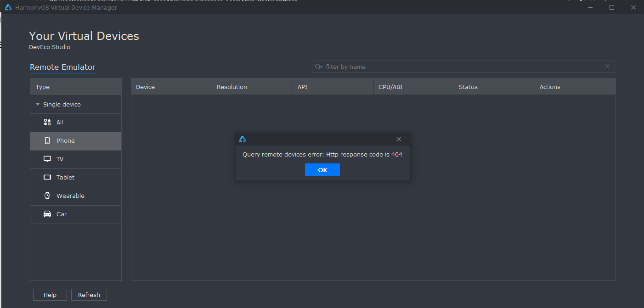This screenshot has width=644, height=308.
Task: Click the Tablet device icon
Action: coord(47,178)
